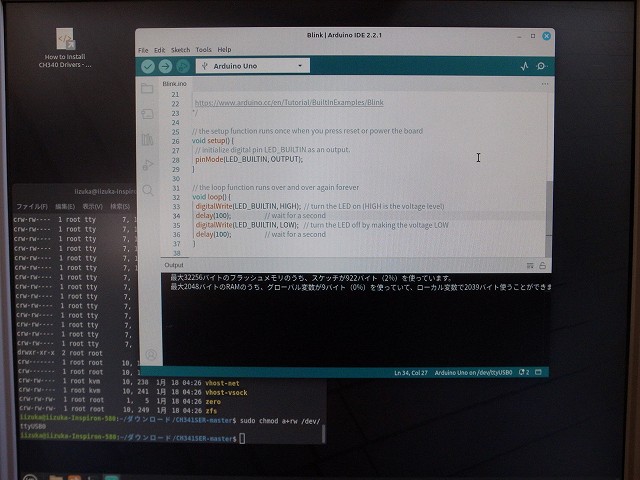
Task: Click line number 28 in the gutter
Action: (x=176, y=160)
